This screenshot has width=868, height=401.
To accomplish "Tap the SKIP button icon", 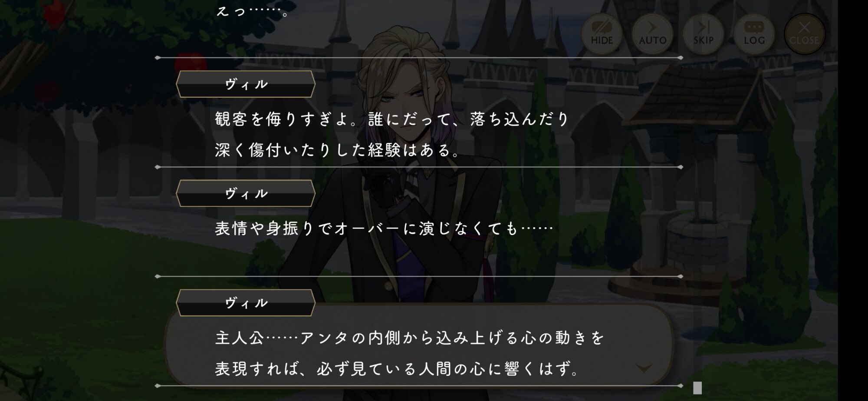I will tap(703, 34).
